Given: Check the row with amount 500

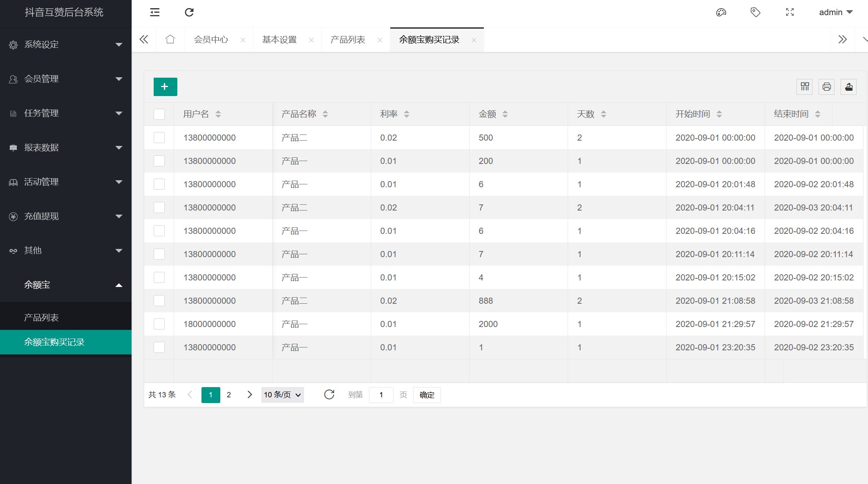Looking at the screenshot, I should click(159, 137).
